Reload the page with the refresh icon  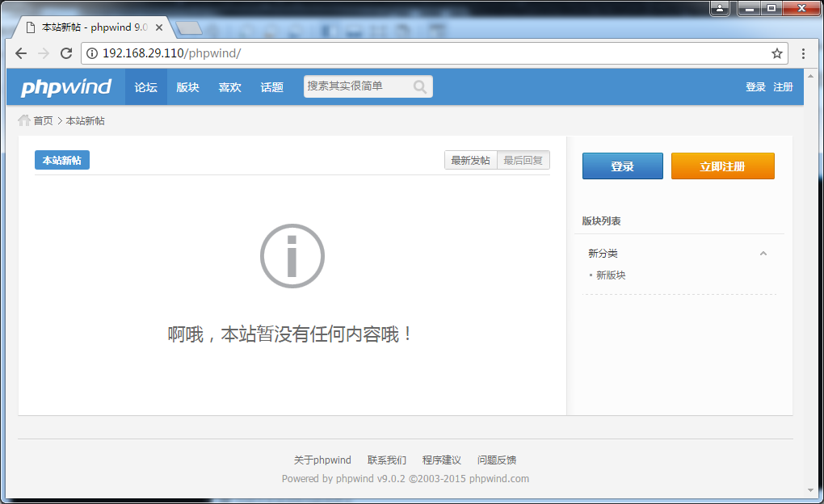(x=66, y=53)
